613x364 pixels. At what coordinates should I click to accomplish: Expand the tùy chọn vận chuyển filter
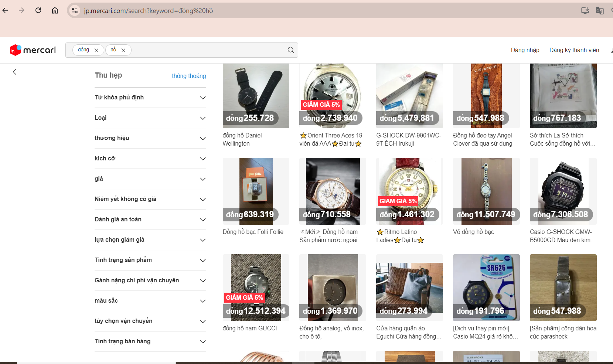(x=150, y=321)
